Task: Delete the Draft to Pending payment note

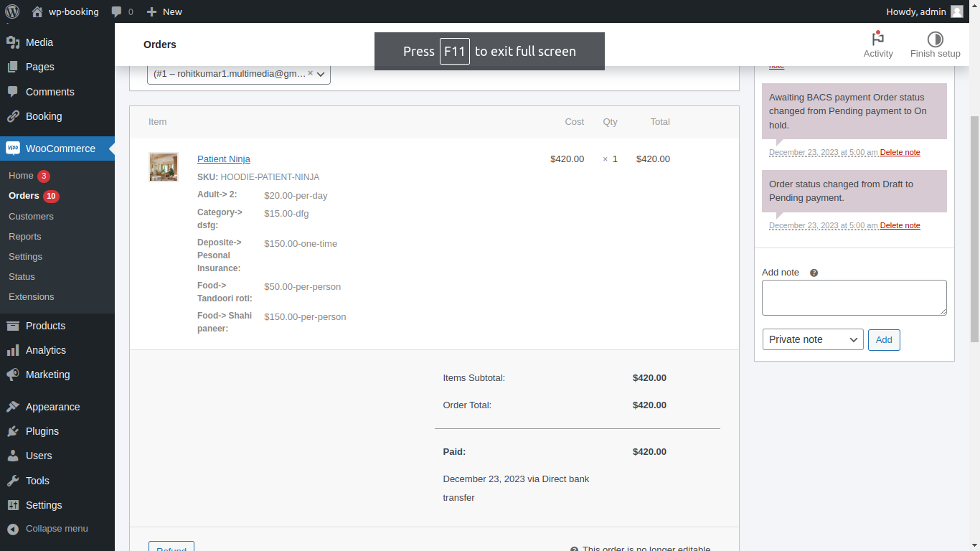Action: coord(900,225)
